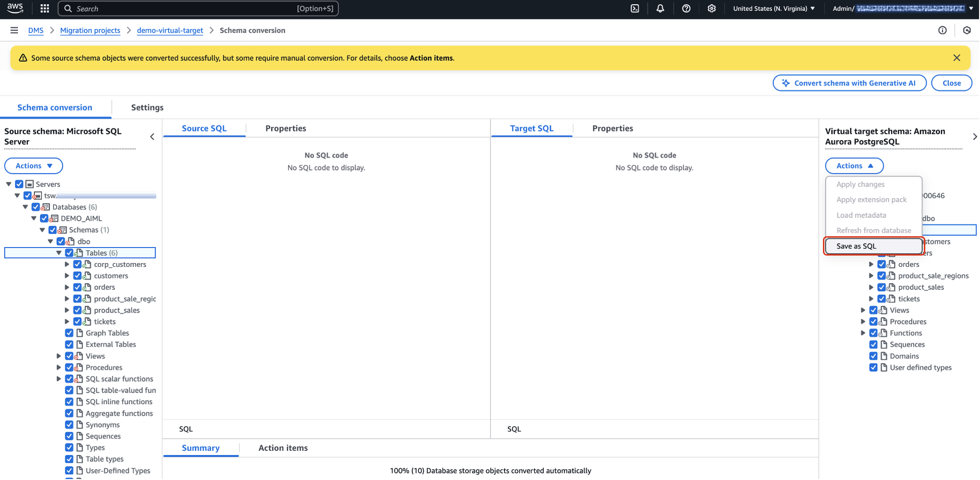Uncheck the corp_customers source table checkbox
This screenshot has height=480, width=980.
pyautogui.click(x=78, y=265)
